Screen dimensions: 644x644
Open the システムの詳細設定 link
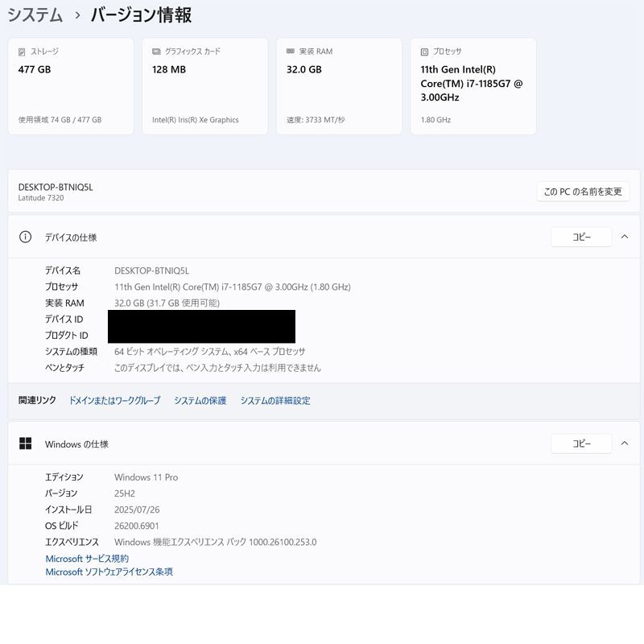275,400
